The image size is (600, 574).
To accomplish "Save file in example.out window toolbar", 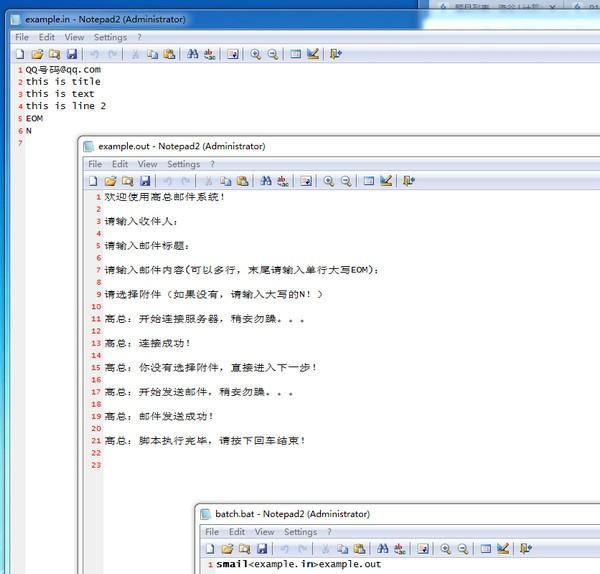I will click(x=145, y=181).
